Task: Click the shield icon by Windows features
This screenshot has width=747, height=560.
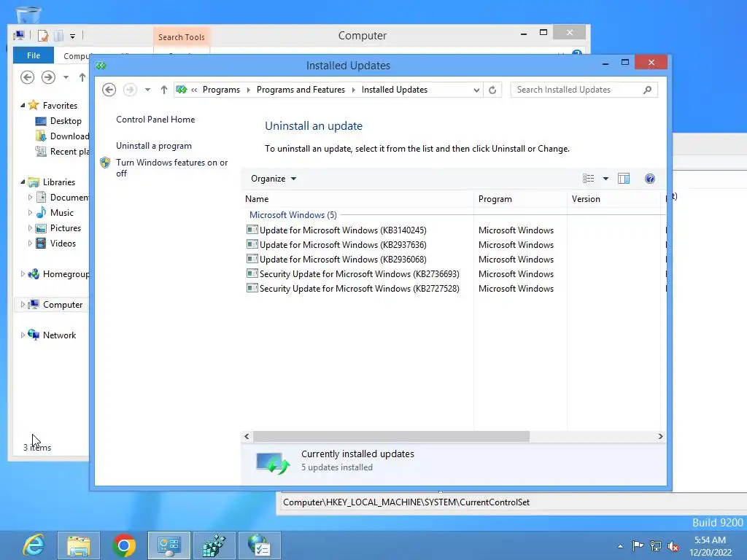Action: [x=105, y=163]
